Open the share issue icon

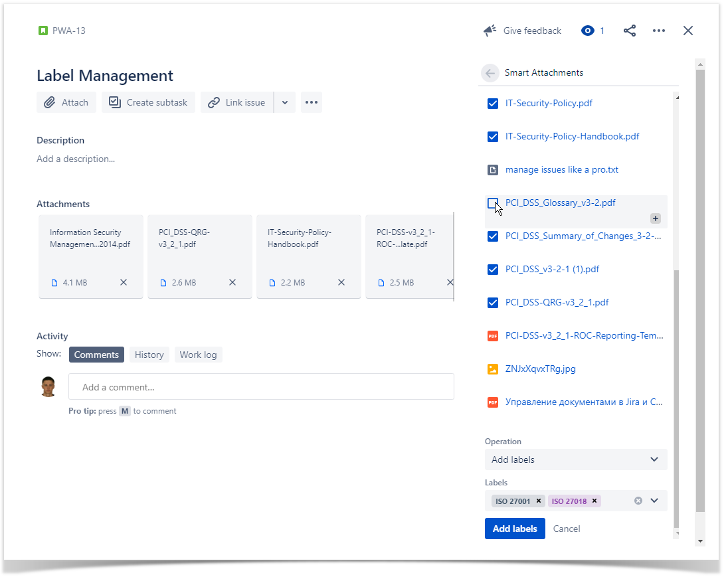[x=630, y=31]
